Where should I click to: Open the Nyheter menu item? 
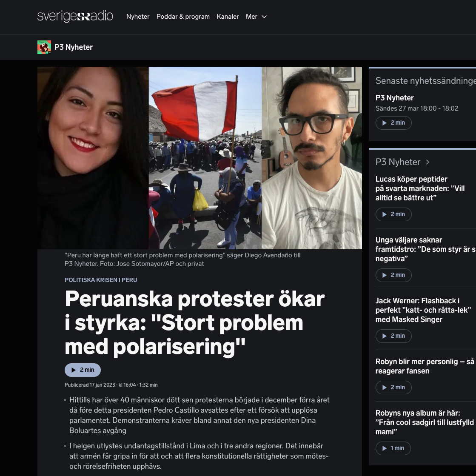coord(138,17)
